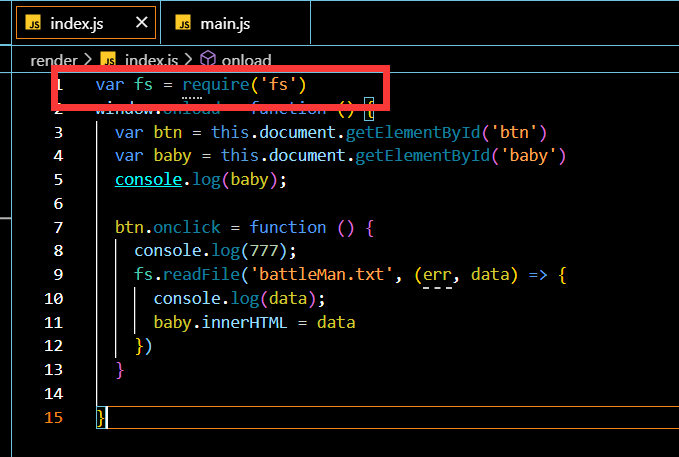The width and height of the screenshot is (679, 457).
Task: Click getElementById('btn') on line 3
Action: (446, 132)
